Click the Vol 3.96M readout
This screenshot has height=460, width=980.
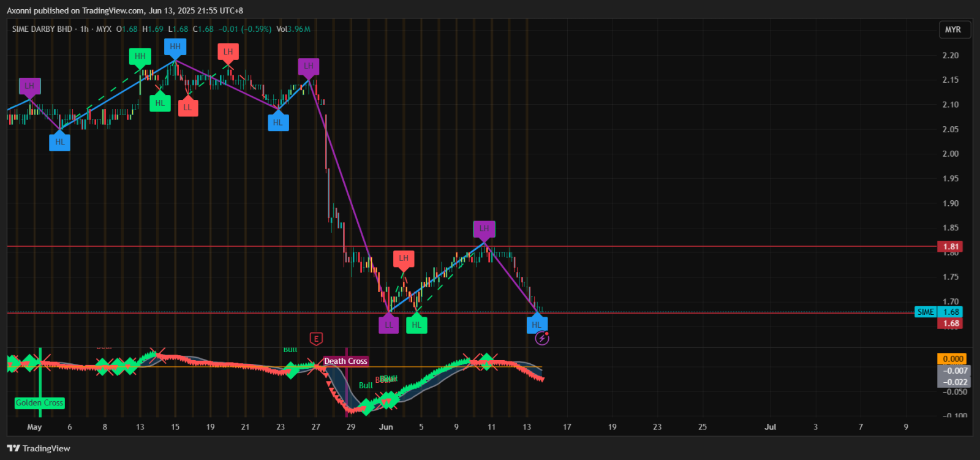(x=293, y=29)
